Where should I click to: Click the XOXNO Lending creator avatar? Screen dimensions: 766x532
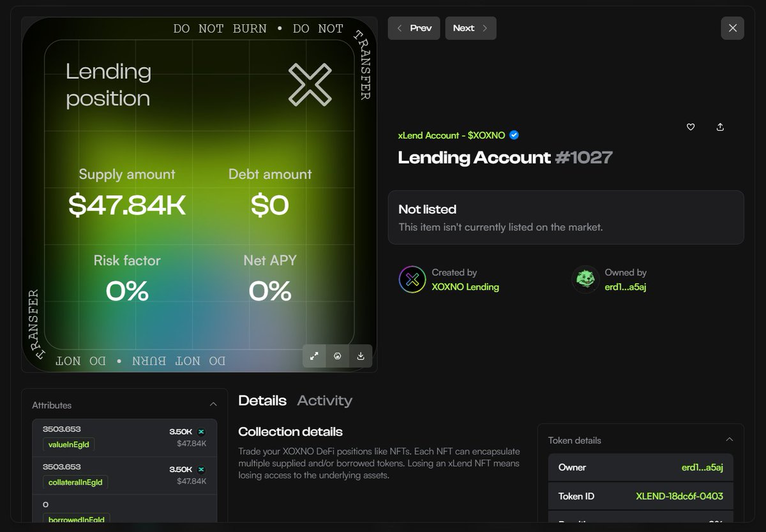coord(412,279)
